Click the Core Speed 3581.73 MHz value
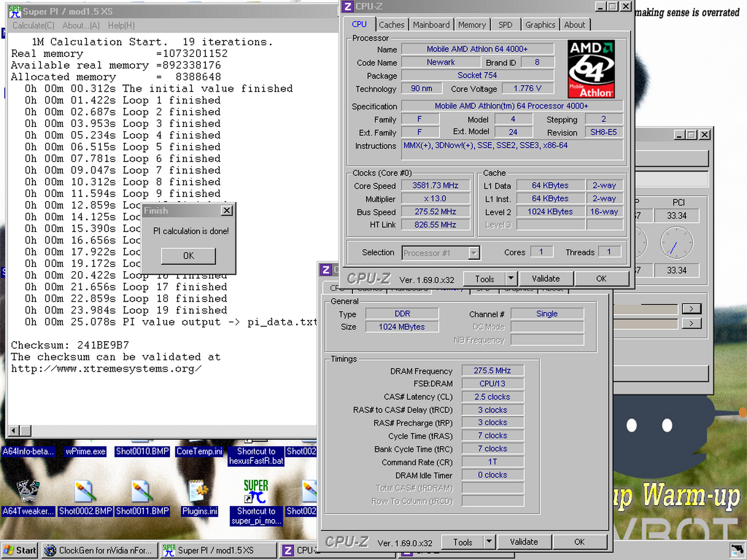 (x=435, y=186)
